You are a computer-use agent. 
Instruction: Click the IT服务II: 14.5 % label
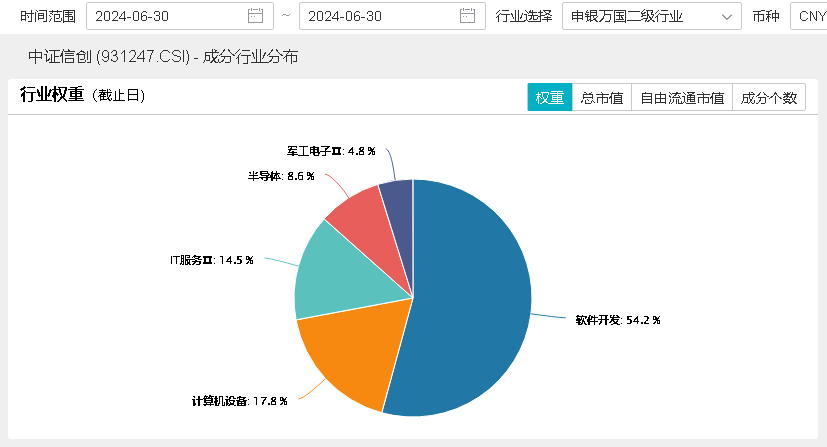coord(211,260)
